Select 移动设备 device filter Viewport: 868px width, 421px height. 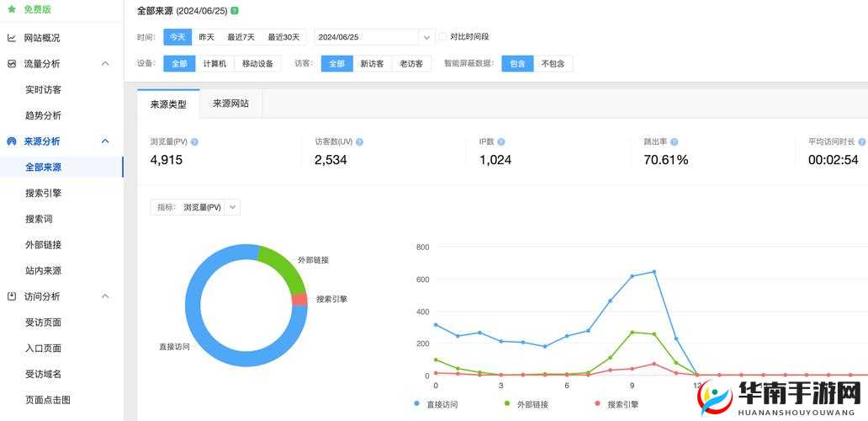tap(258, 64)
